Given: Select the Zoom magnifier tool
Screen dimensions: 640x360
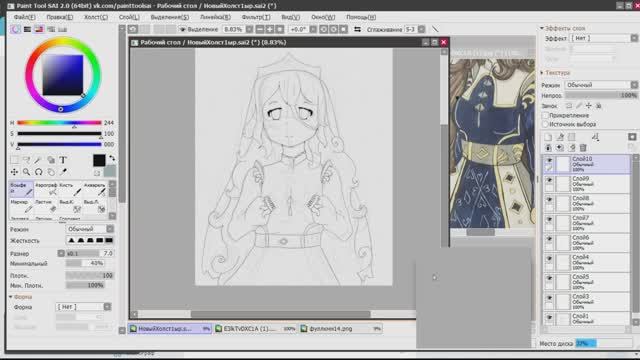Looking at the screenshot, I should coord(26,172).
